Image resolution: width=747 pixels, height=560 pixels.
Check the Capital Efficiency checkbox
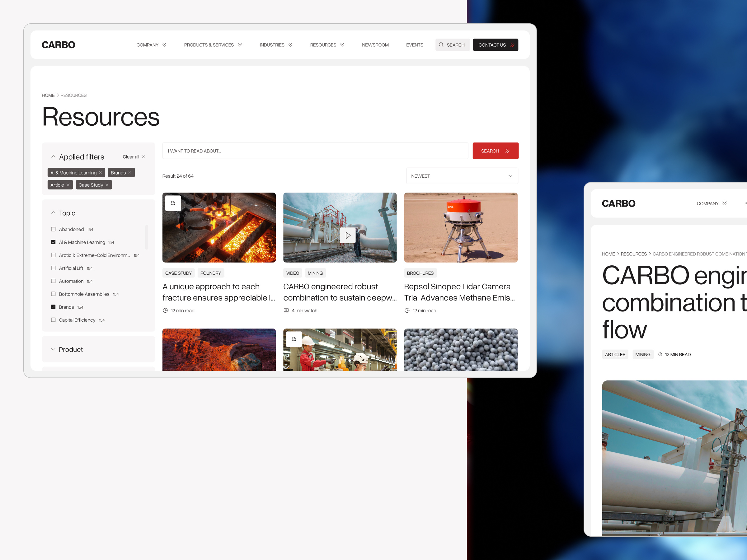pyautogui.click(x=53, y=320)
